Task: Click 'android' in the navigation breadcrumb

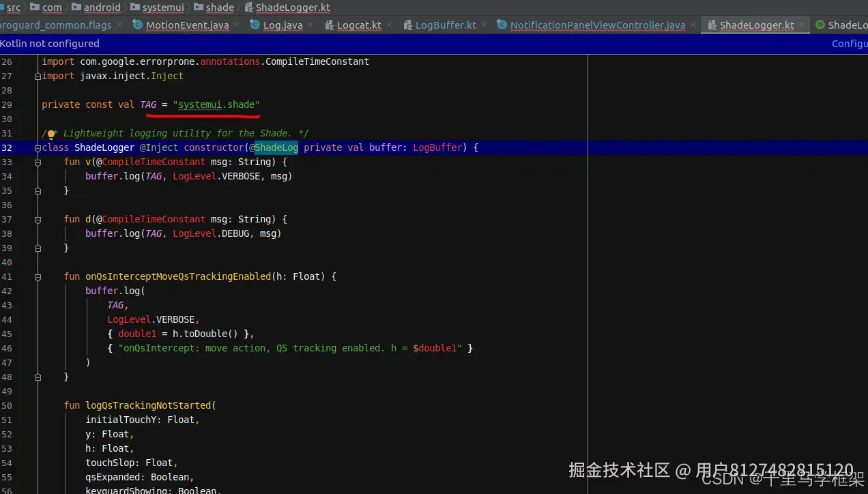Action: (102, 8)
